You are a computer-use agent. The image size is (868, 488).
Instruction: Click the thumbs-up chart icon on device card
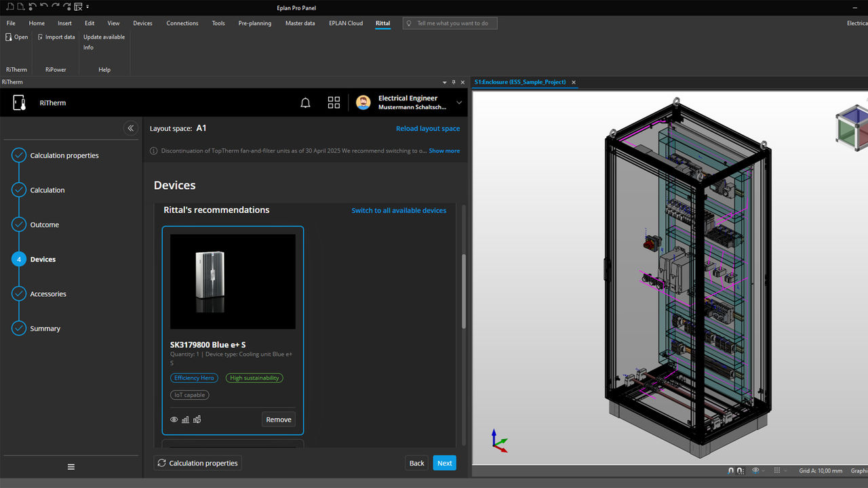(197, 420)
